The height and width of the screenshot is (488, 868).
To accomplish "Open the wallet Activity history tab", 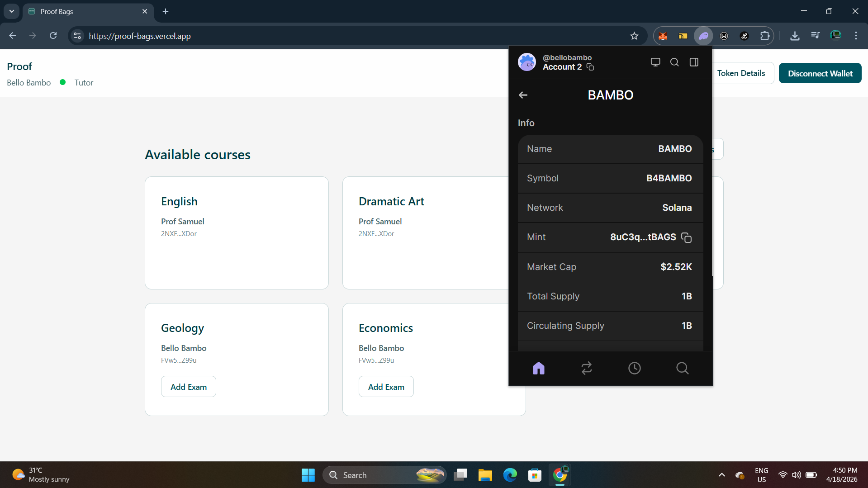I will tap(635, 368).
